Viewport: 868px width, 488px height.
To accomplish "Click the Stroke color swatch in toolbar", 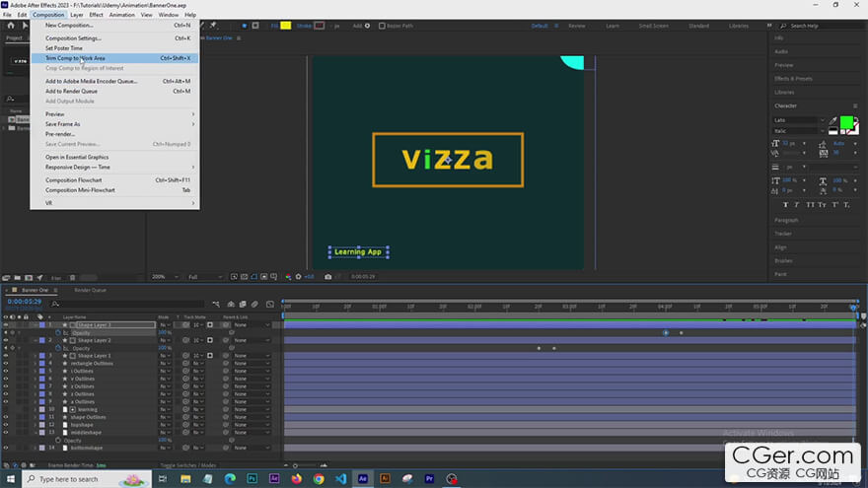I will coord(320,26).
